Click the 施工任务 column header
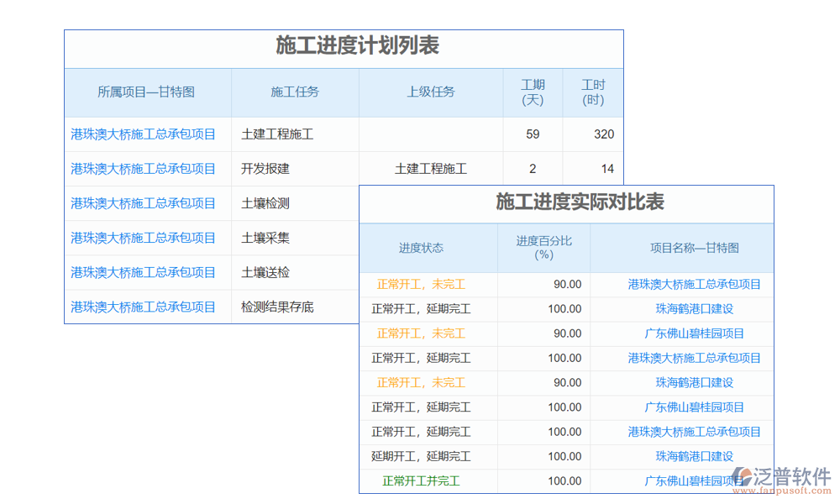The image size is (840, 504). [x=295, y=92]
